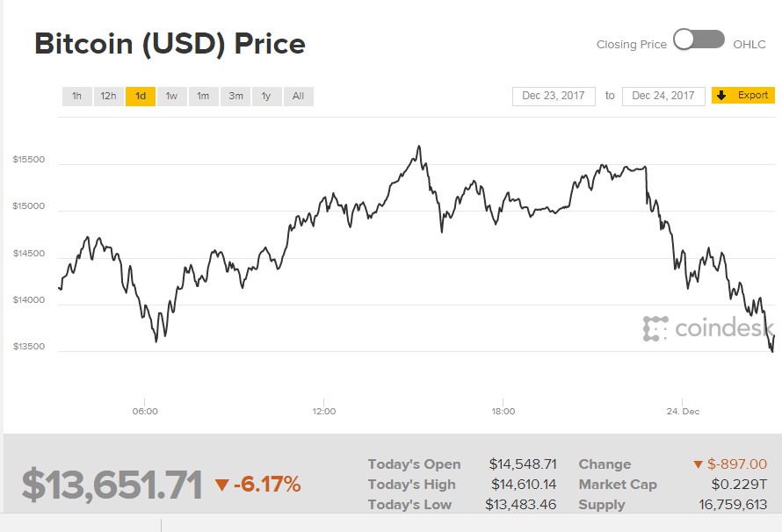The height and width of the screenshot is (532, 782).
Task: Select the 1d time range
Action: click(140, 96)
